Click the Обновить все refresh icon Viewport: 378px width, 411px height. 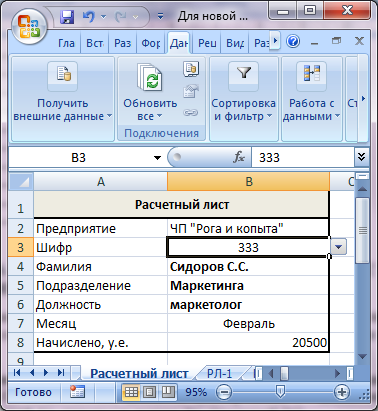click(150, 78)
